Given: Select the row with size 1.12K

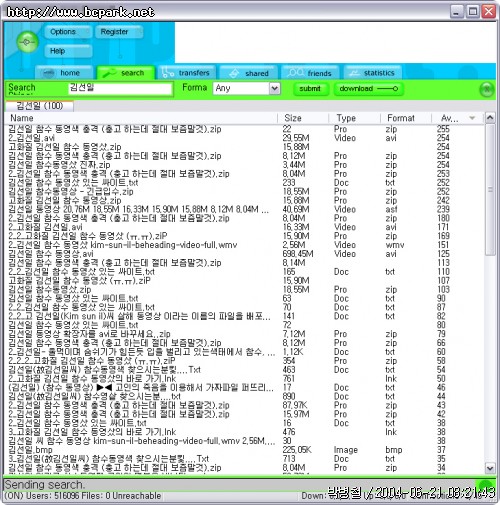Looking at the screenshot, I should [243, 352].
